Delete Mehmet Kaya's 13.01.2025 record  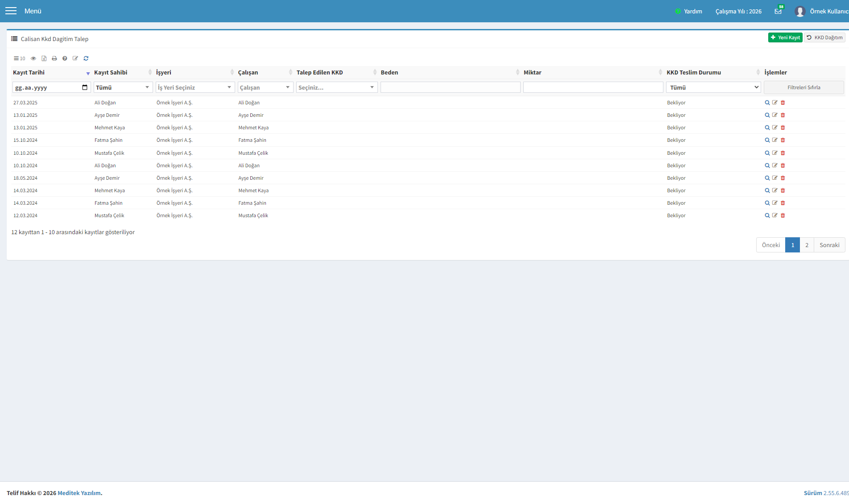click(783, 128)
